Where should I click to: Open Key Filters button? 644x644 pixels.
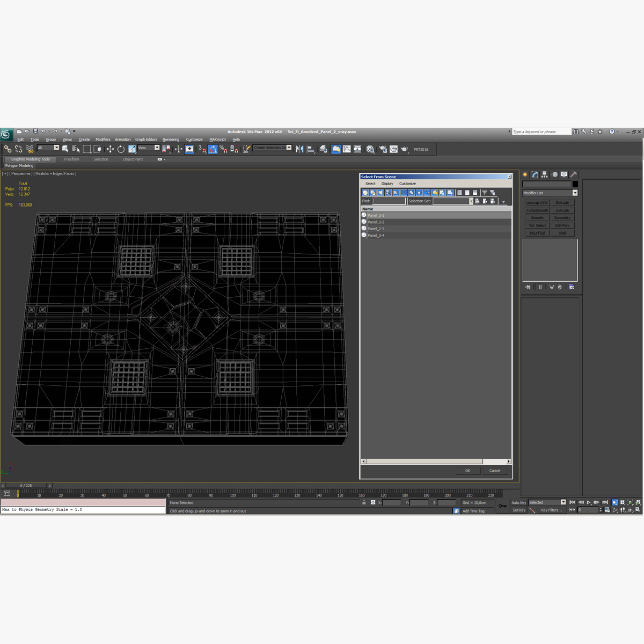(x=551, y=510)
